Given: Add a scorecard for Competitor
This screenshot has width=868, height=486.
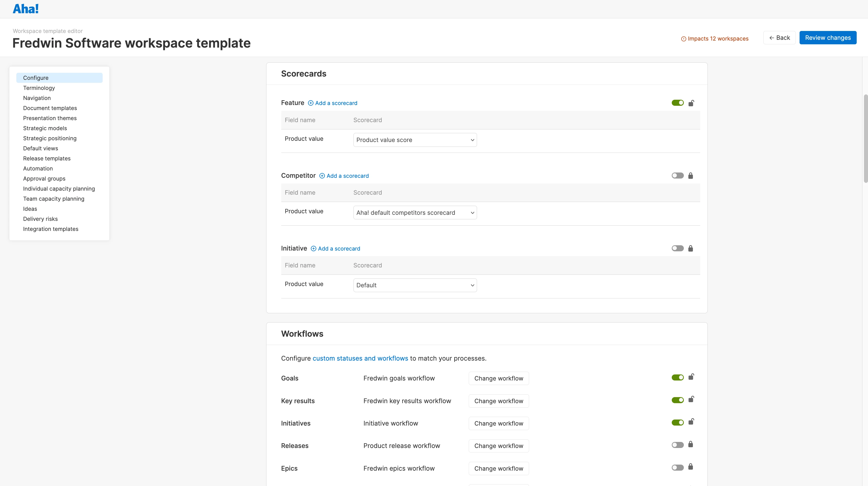Looking at the screenshot, I should point(344,176).
